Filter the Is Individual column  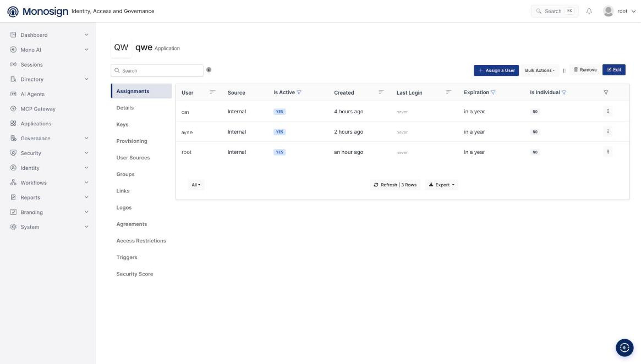564,92
